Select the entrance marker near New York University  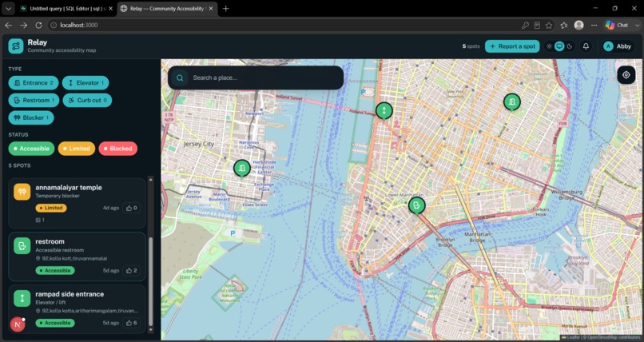click(x=512, y=102)
